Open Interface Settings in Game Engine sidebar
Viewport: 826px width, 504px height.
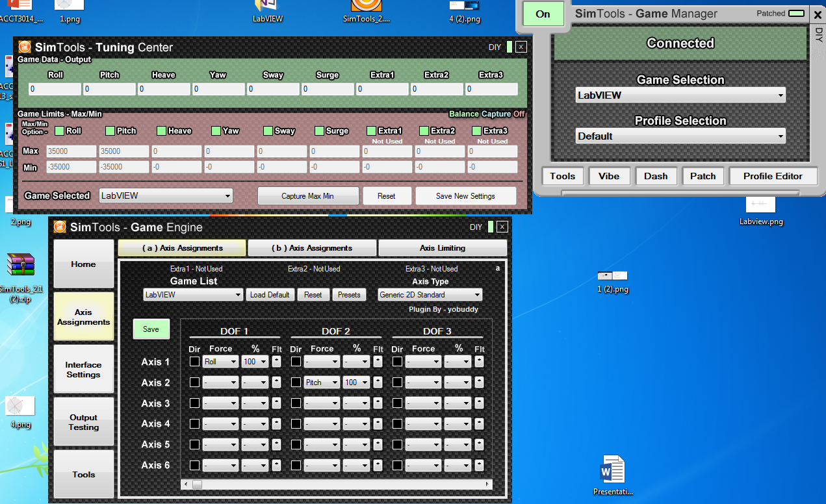[83, 370]
